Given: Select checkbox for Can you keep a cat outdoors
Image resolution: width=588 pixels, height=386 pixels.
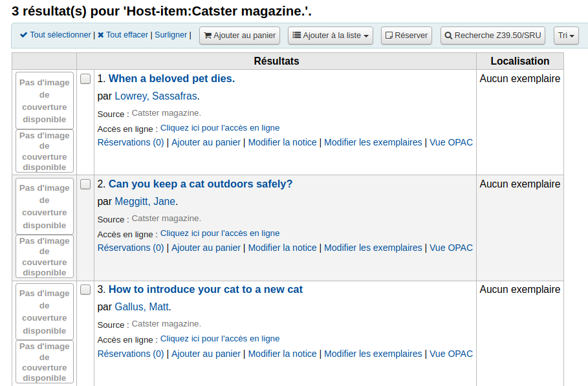Looking at the screenshot, I should tap(85, 184).
